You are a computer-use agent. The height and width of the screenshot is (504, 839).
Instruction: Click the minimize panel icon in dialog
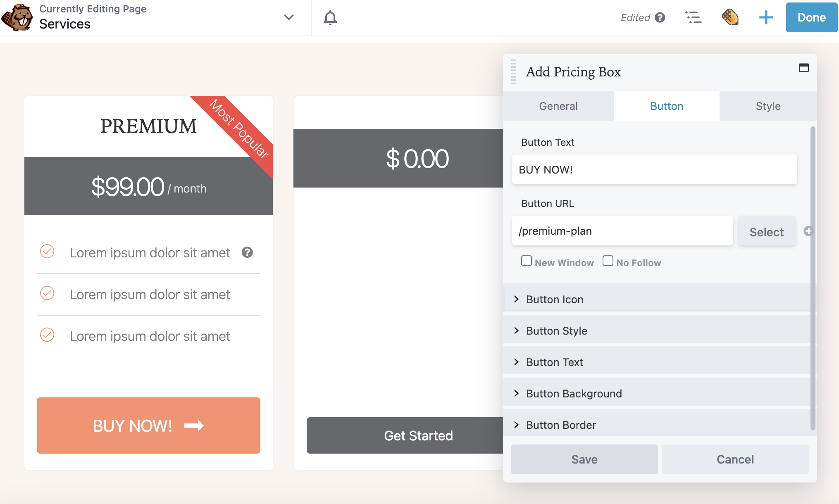pos(803,68)
